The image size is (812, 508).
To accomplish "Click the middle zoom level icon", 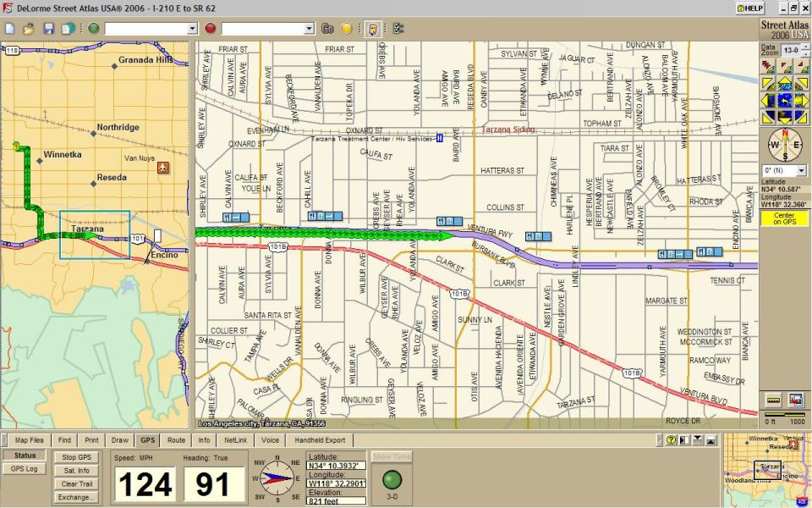I will pyautogui.click(x=786, y=67).
